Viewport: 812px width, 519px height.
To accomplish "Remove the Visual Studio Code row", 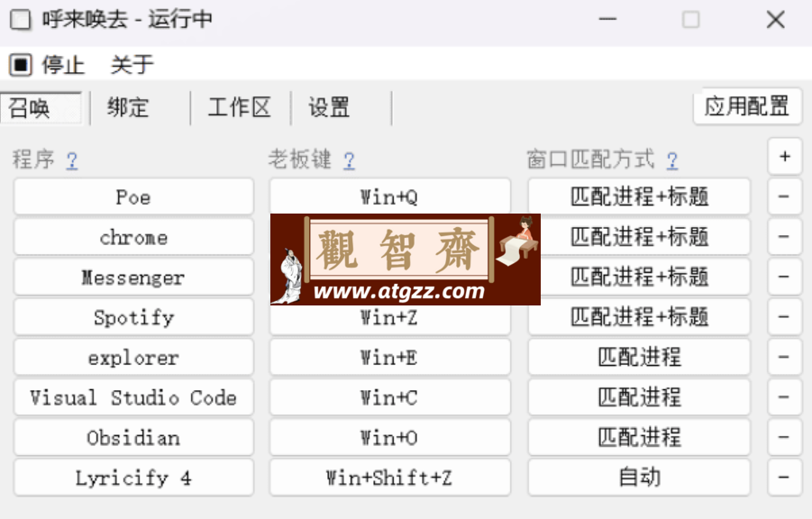I will click(785, 396).
